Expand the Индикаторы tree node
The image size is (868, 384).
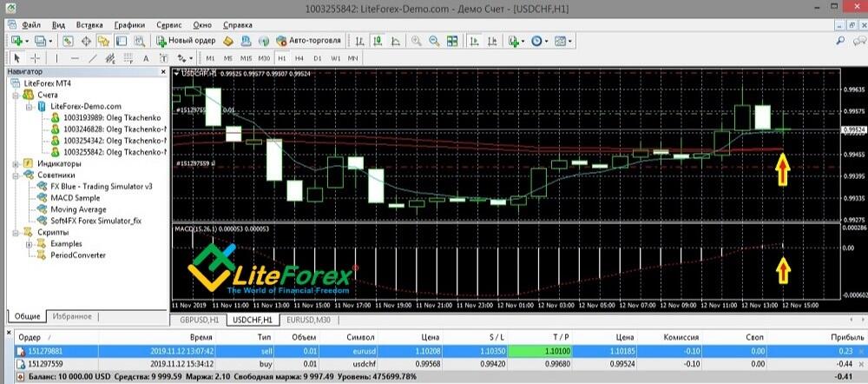pyautogui.click(x=16, y=163)
